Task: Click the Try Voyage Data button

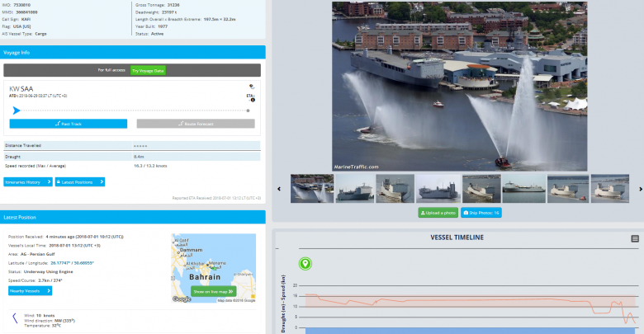Action: (148, 71)
